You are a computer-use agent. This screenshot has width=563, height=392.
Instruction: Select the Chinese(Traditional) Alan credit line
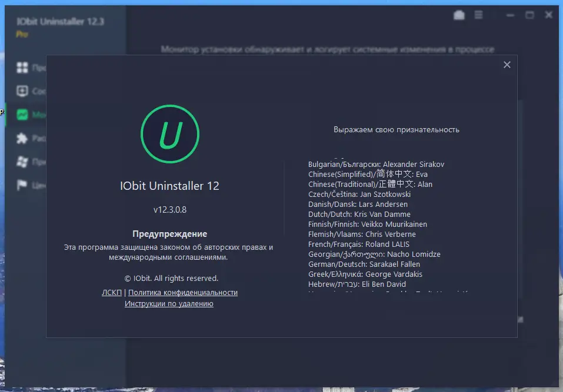(x=370, y=185)
